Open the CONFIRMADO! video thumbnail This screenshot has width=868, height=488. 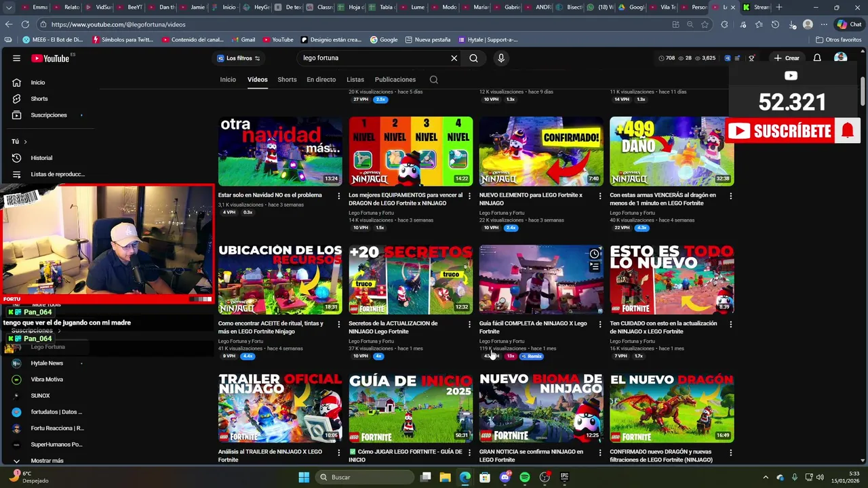541,151
